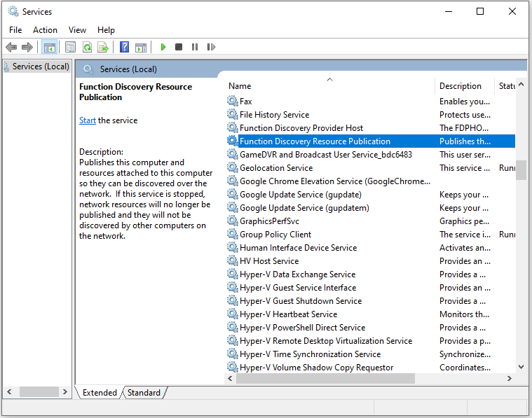
Task: Click the Stop Service square icon
Action: point(179,47)
